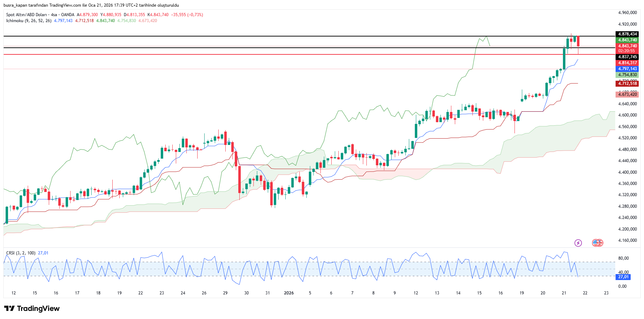
Task: Click the purple lightning bolt event icon
Action: click(x=578, y=243)
